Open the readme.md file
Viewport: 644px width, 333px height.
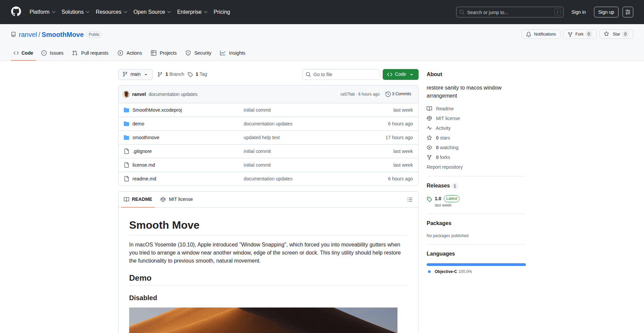point(144,179)
